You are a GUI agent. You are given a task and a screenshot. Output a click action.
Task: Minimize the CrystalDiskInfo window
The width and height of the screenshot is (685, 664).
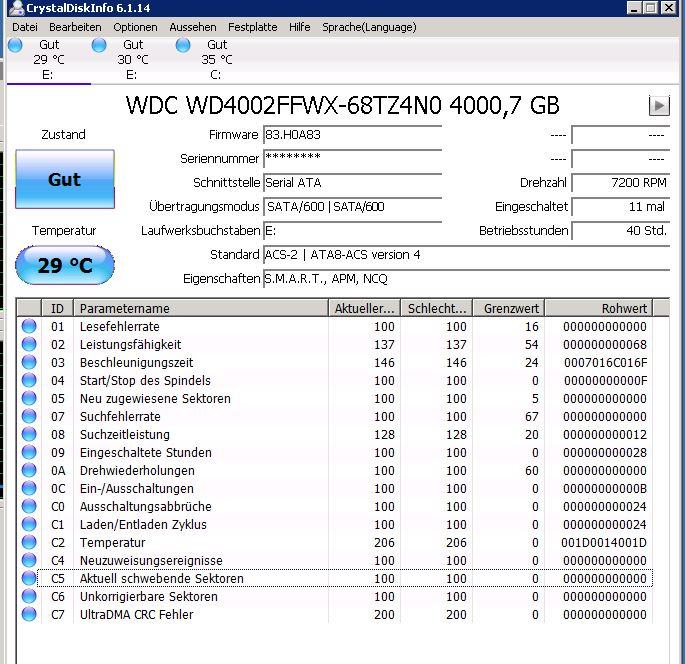(633, 7)
